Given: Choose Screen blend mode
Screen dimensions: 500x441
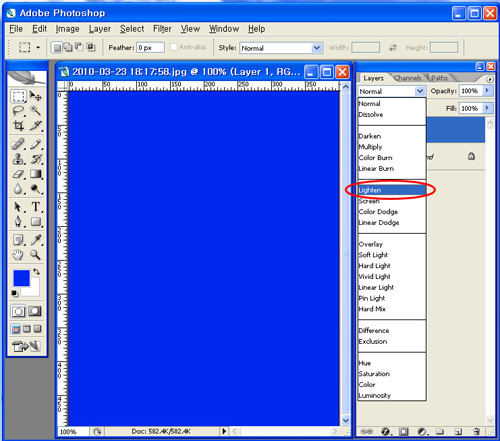Looking at the screenshot, I should point(392,201).
